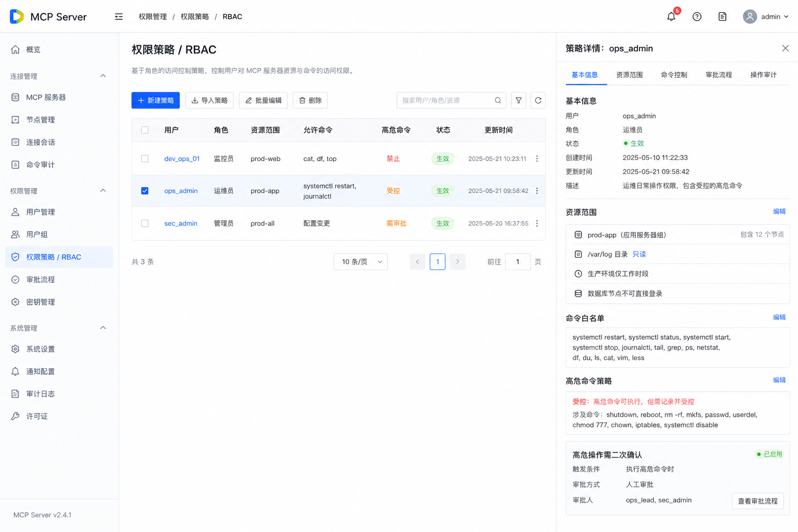
Task: Click the 系统设置 gear icon
Action: click(16, 349)
